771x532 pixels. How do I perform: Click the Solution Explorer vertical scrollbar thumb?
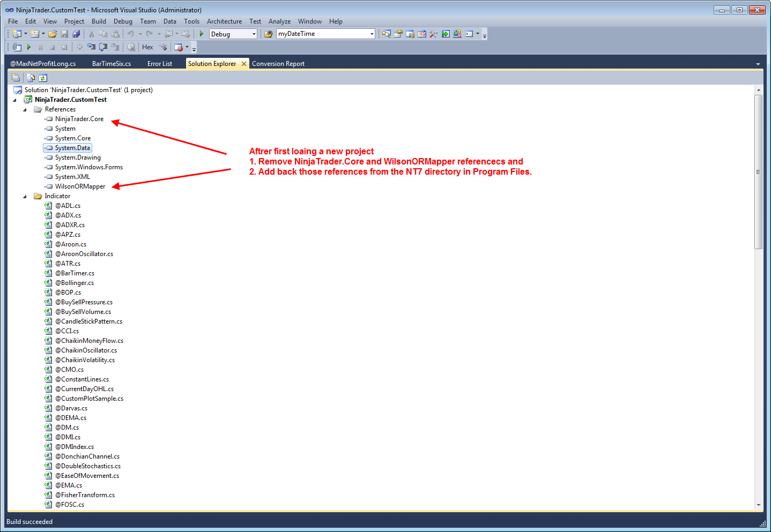point(758,171)
